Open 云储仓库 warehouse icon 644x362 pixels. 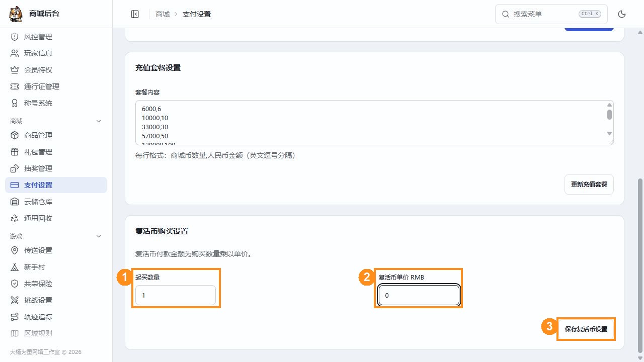coord(15,202)
